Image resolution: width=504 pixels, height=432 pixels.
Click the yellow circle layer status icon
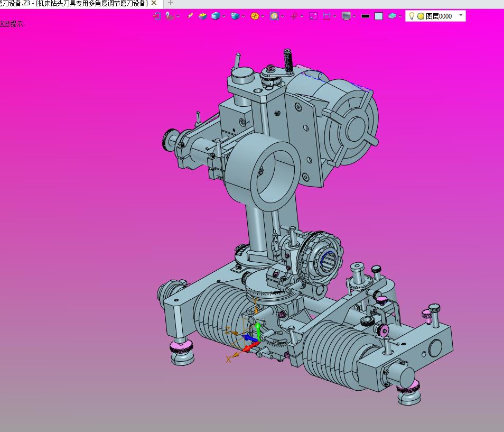(x=421, y=16)
